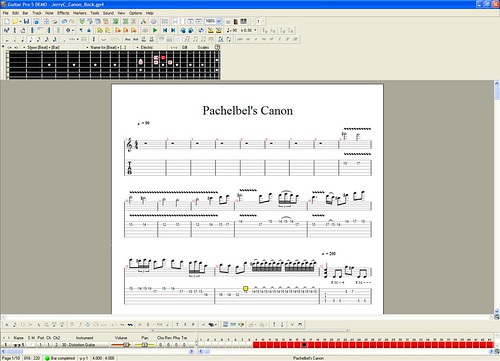Click the track Volume slider
Screen dimensions: 500x361
[x=121, y=345]
